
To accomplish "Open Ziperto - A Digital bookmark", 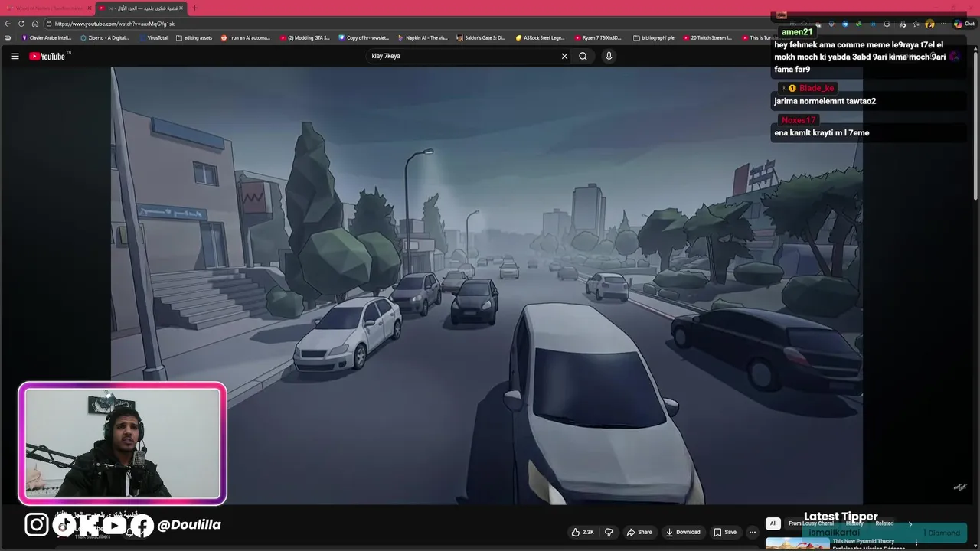I will (105, 37).
